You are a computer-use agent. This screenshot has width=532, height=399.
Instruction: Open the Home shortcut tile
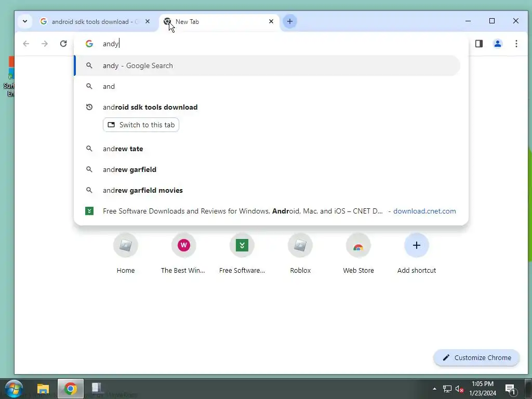pos(126,254)
